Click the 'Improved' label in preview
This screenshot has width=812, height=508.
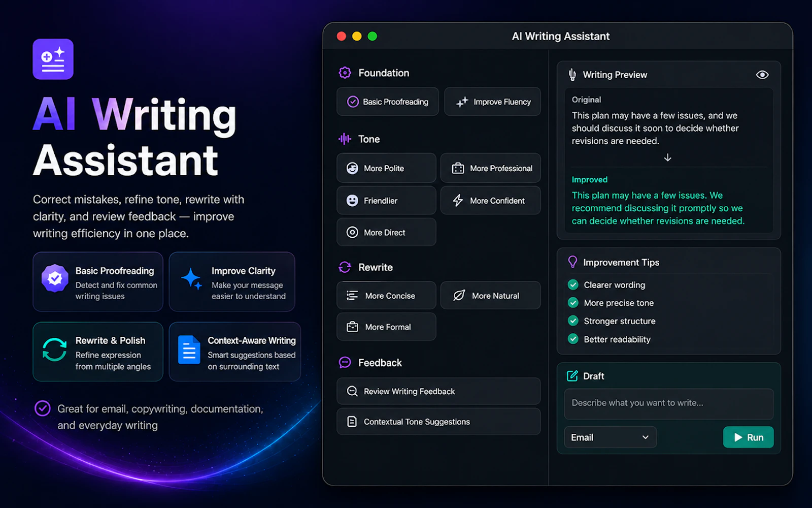pyautogui.click(x=589, y=179)
